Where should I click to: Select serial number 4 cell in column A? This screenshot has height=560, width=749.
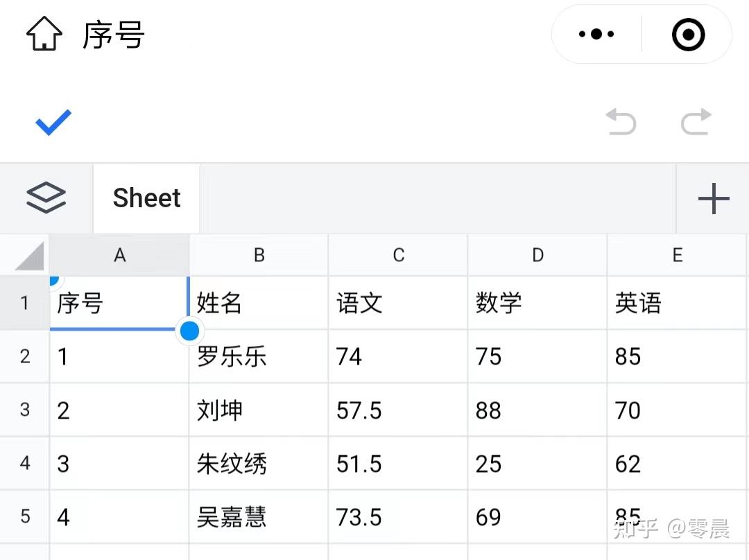[119, 516]
